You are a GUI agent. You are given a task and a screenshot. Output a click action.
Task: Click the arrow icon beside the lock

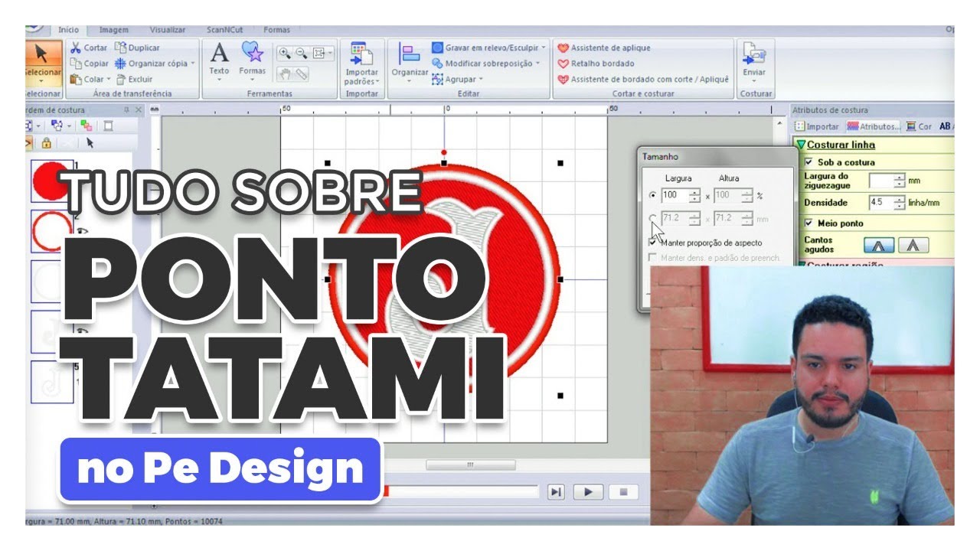[x=90, y=142]
